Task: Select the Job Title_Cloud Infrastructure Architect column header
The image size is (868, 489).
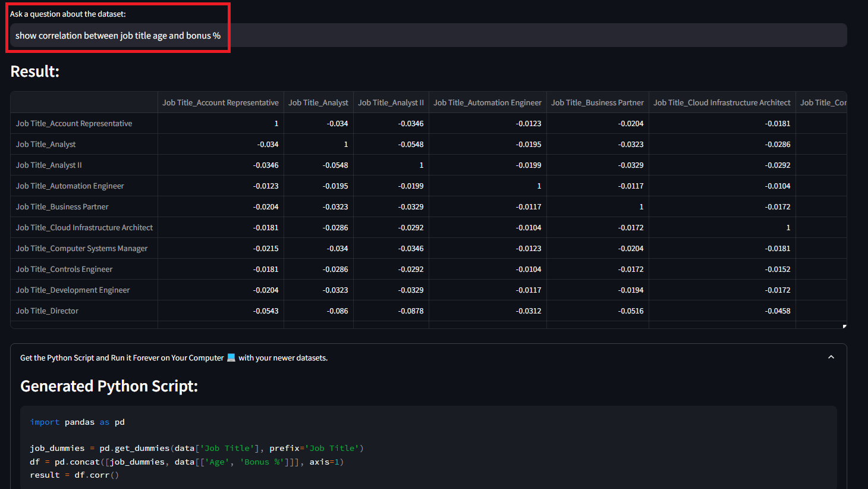Action: 722,102
